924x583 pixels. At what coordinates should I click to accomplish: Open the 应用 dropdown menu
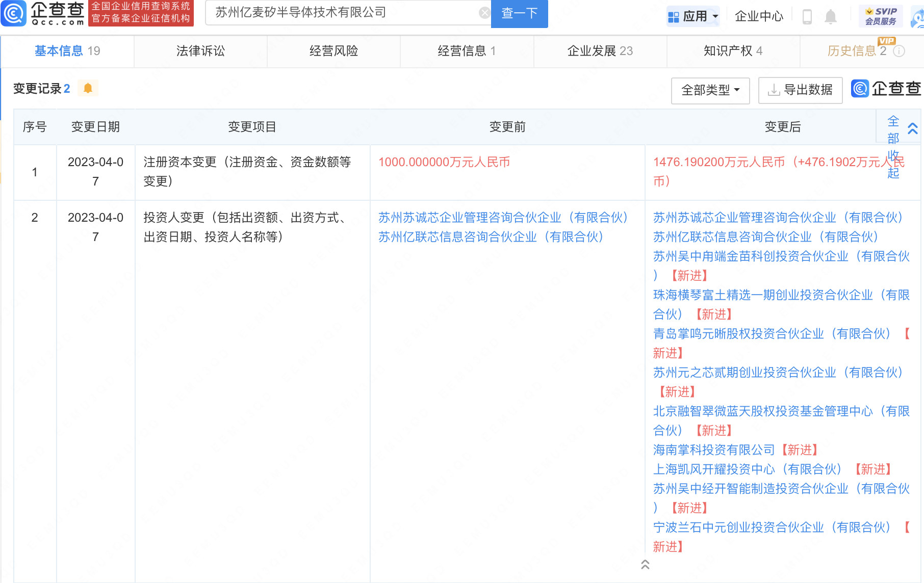tap(693, 16)
